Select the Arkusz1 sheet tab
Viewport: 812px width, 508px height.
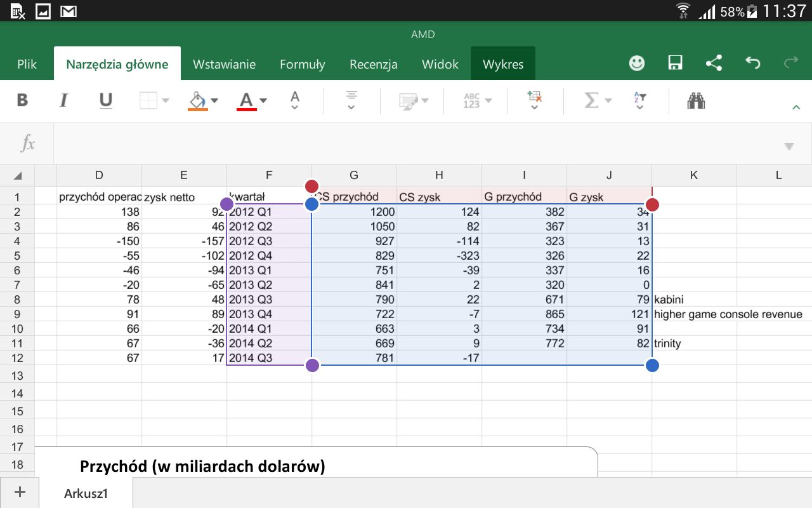pyautogui.click(x=86, y=493)
